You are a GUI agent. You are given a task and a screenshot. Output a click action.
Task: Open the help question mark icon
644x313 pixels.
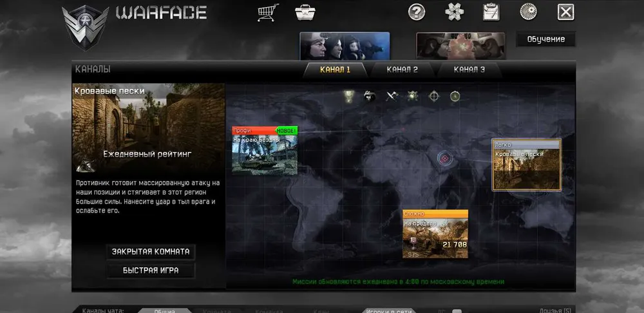click(417, 12)
